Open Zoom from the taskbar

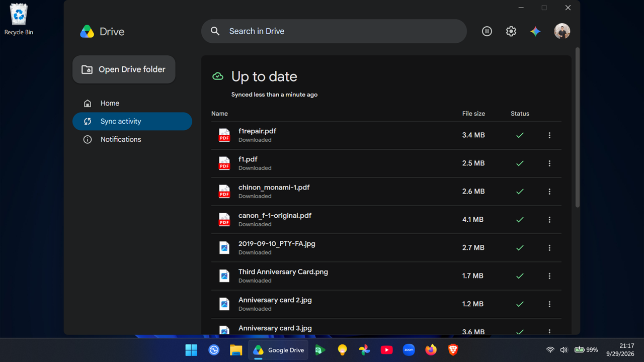click(409, 350)
